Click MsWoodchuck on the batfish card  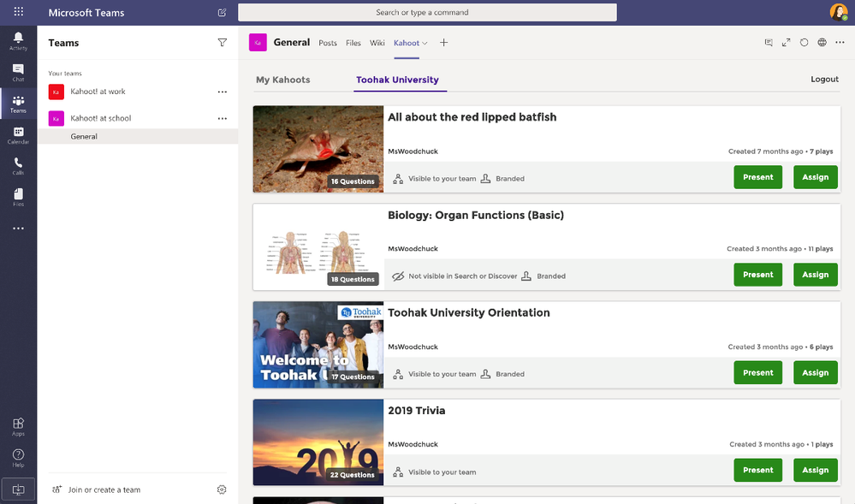pos(413,151)
